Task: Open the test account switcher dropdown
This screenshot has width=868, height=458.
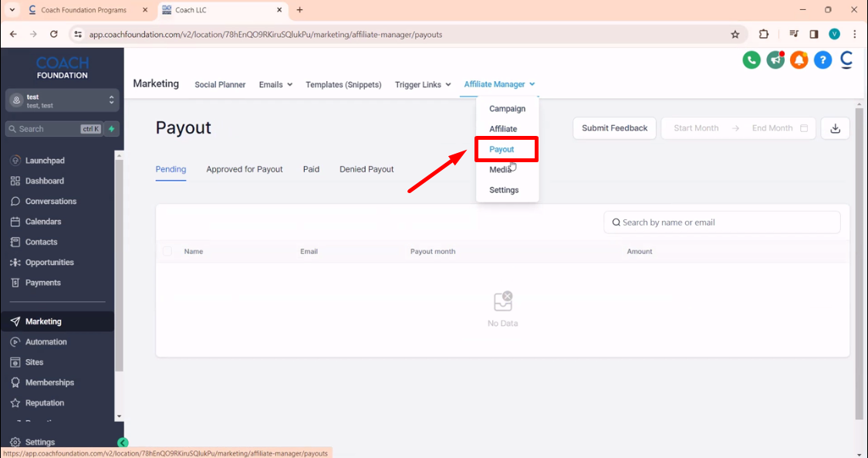Action: [x=62, y=101]
